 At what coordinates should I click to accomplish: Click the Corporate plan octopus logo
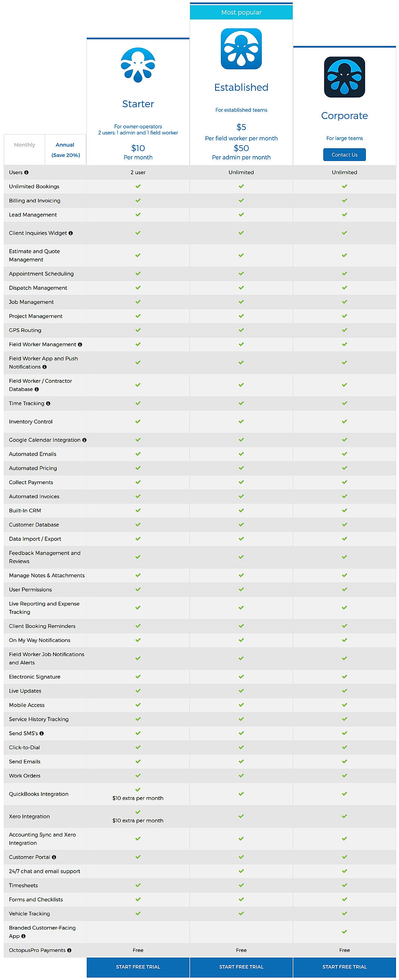(344, 77)
